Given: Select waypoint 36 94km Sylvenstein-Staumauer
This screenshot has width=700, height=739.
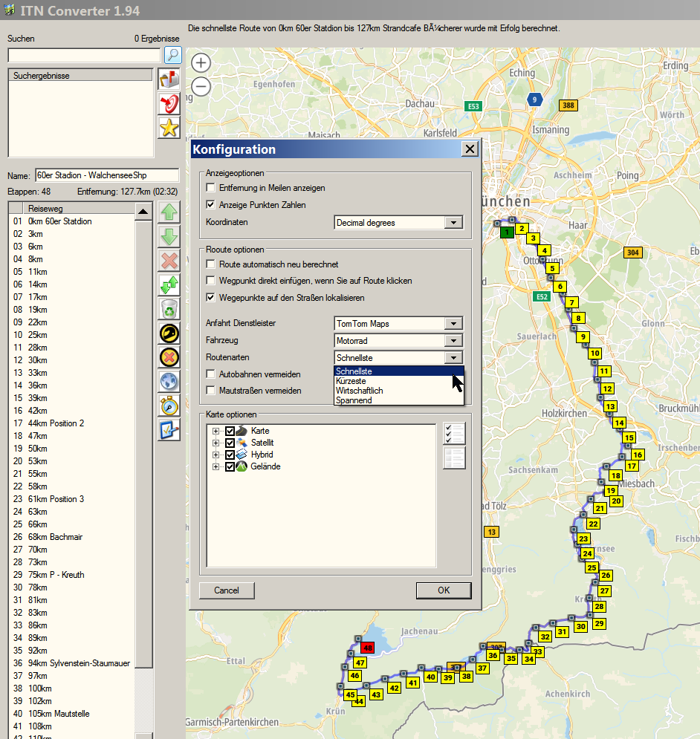Looking at the screenshot, I should click(71, 663).
